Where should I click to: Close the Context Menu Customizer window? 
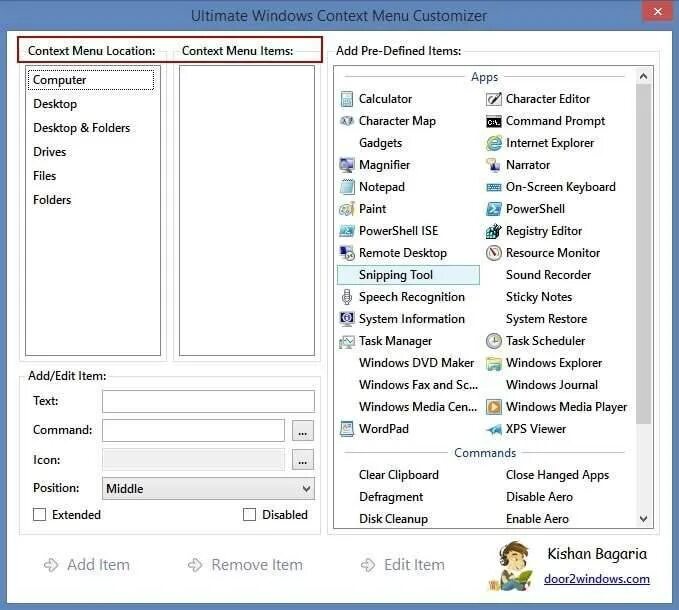pyautogui.click(x=658, y=11)
